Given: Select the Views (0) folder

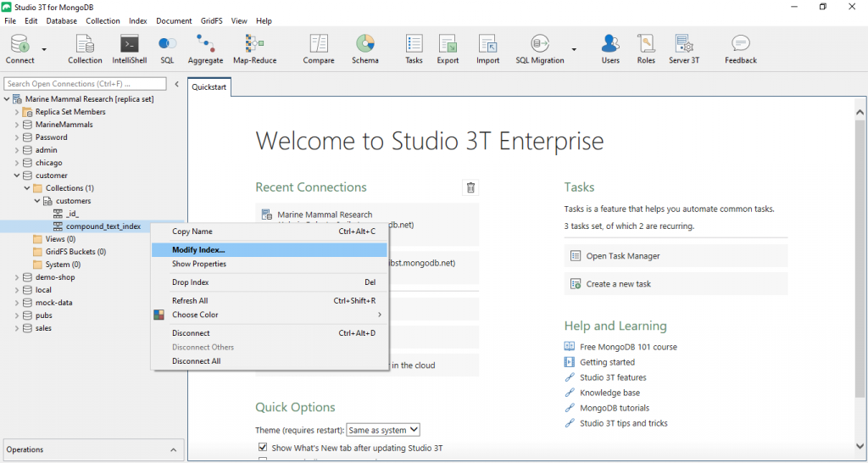Looking at the screenshot, I should 60,238.
